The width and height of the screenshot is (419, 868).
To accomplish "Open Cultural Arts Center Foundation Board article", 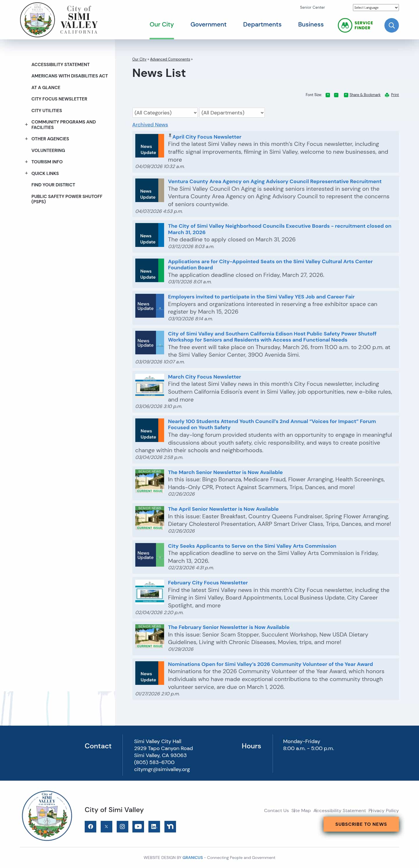I will click(270, 264).
